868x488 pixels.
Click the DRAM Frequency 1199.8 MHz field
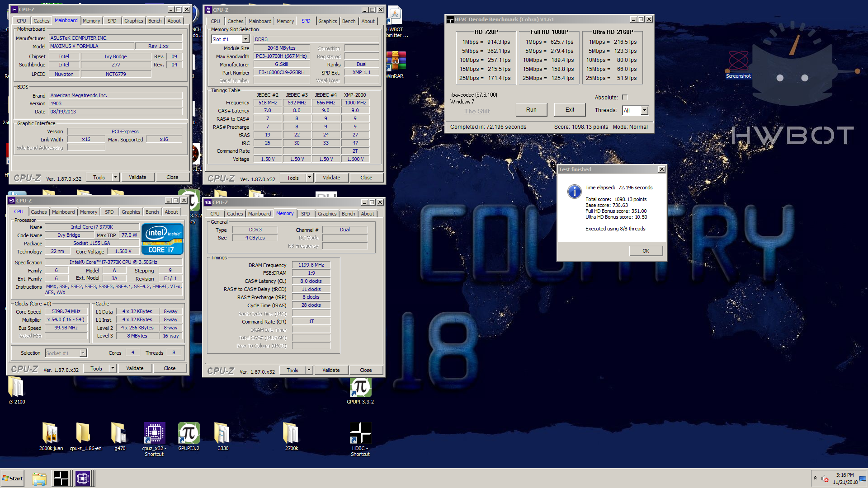coord(311,265)
